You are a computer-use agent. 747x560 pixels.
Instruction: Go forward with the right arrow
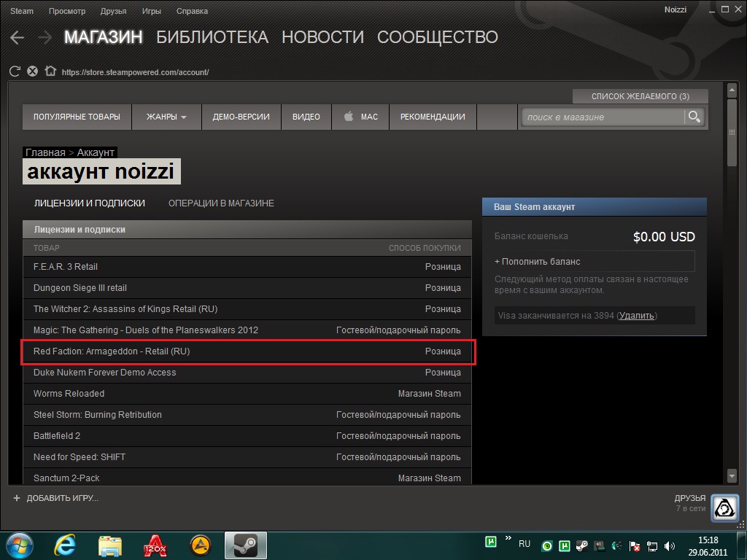45,38
